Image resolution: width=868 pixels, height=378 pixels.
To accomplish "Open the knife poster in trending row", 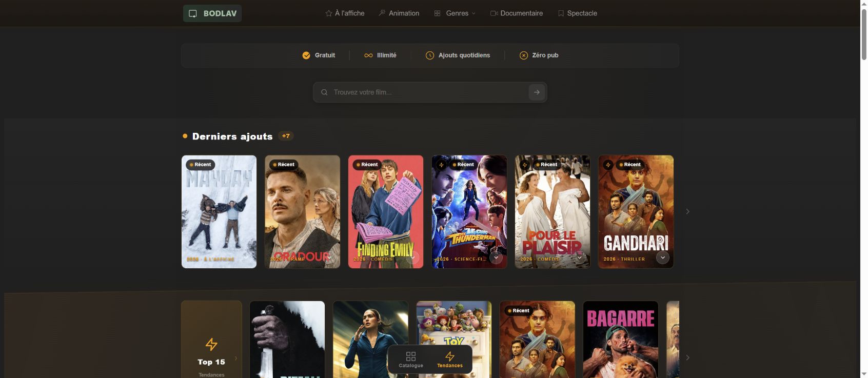I will pos(287,340).
